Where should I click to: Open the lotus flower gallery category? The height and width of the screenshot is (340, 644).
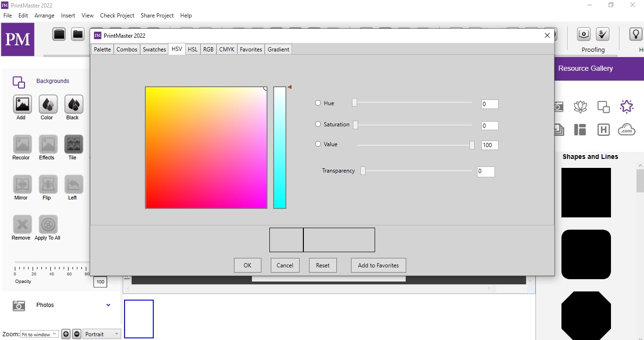(x=580, y=107)
